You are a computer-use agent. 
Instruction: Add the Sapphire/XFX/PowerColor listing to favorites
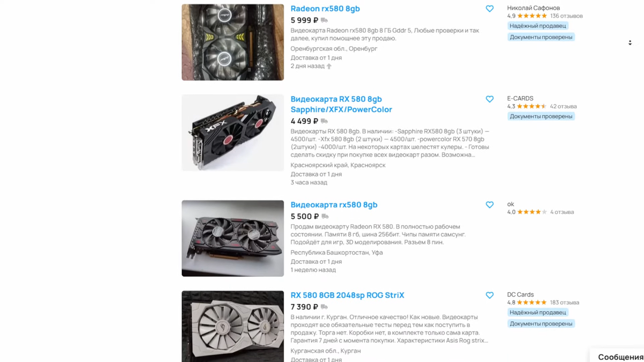tap(489, 99)
